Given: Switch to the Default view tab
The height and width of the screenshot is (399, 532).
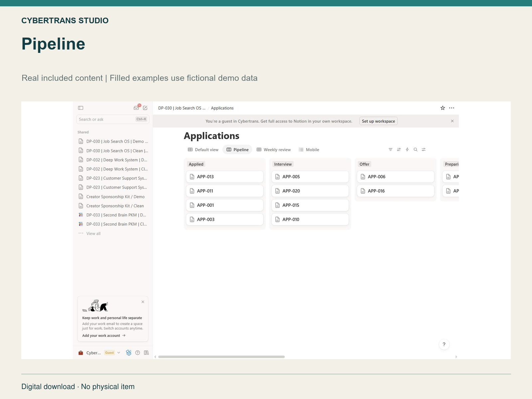Looking at the screenshot, I should 203,150.
